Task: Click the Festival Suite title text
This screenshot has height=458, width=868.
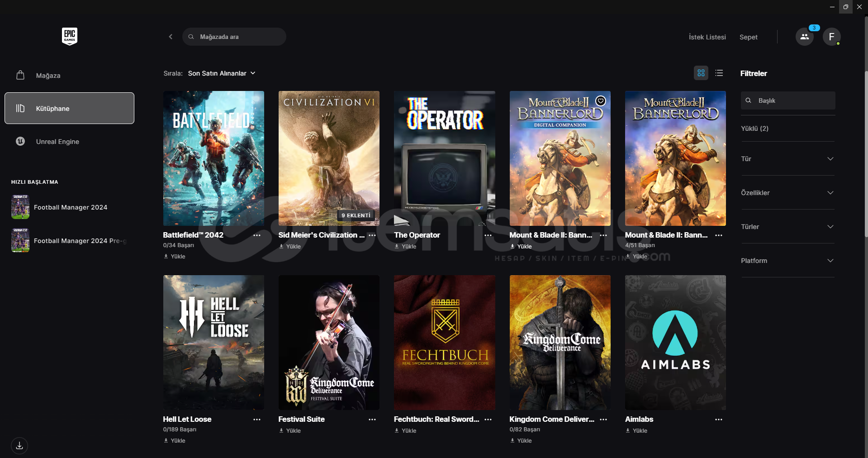Action: pos(301,420)
